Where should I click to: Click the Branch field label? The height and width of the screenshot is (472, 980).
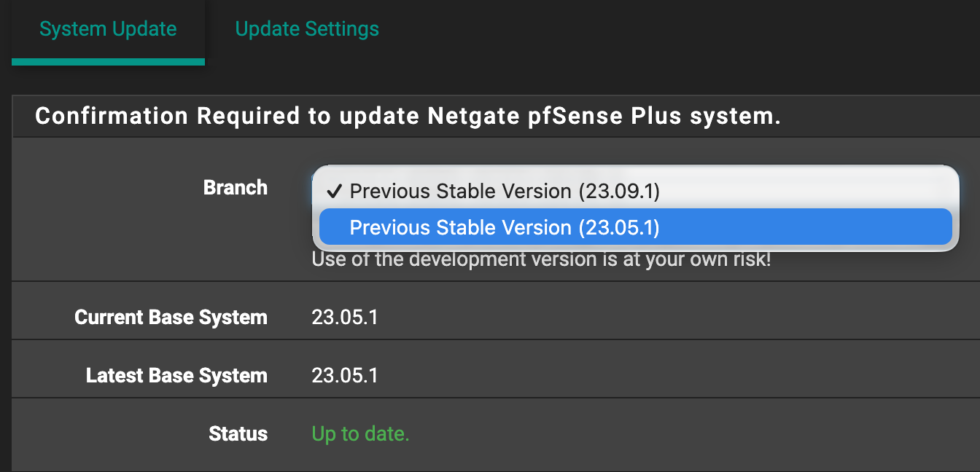click(x=235, y=187)
